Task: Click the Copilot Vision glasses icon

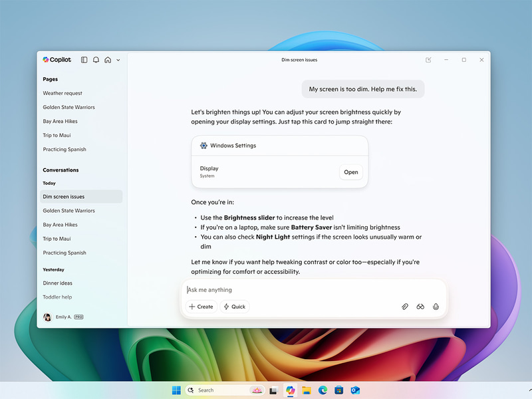Action: point(420,307)
